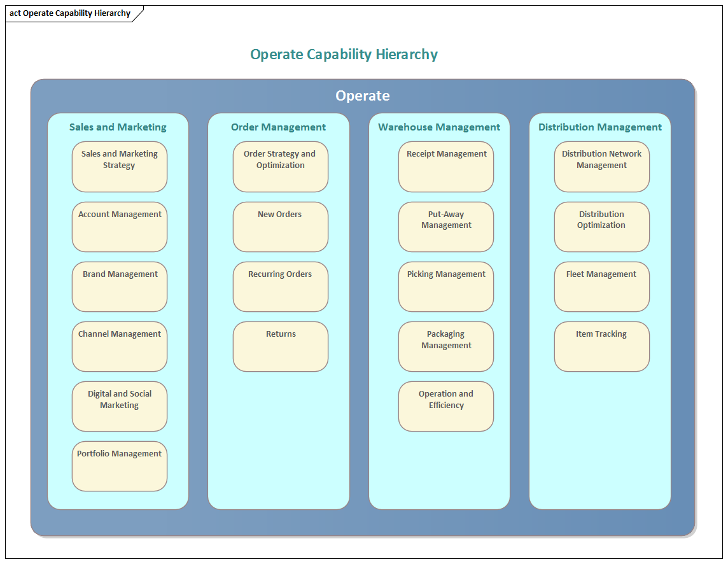This screenshot has height=564, width=728.
Task: Select the Recurring Orders element
Action: (x=280, y=286)
